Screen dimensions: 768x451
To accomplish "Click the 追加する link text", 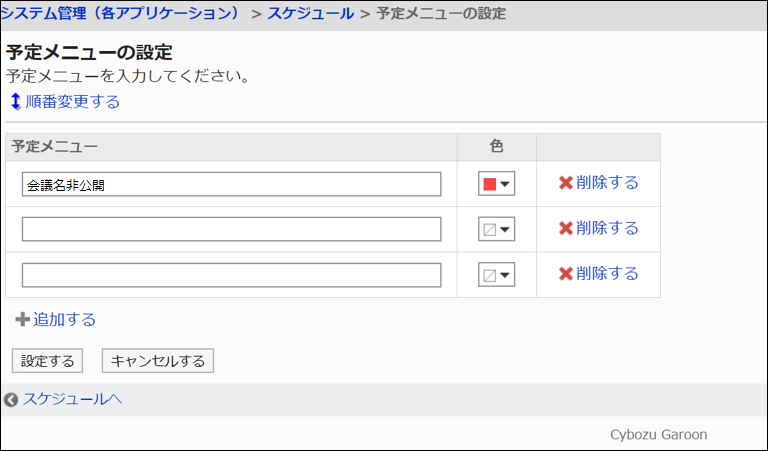I will point(65,320).
